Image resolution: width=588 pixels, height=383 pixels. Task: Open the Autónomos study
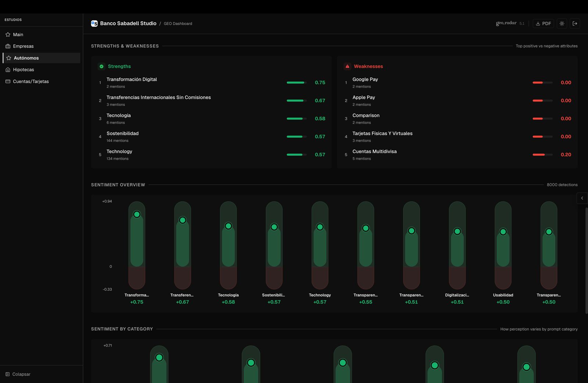pos(26,58)
